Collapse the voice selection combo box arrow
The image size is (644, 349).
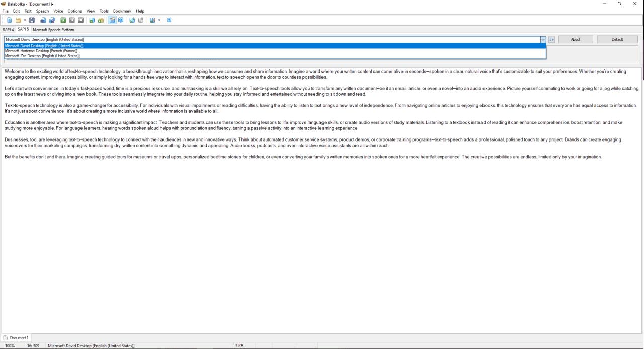[x=543, y=39]
